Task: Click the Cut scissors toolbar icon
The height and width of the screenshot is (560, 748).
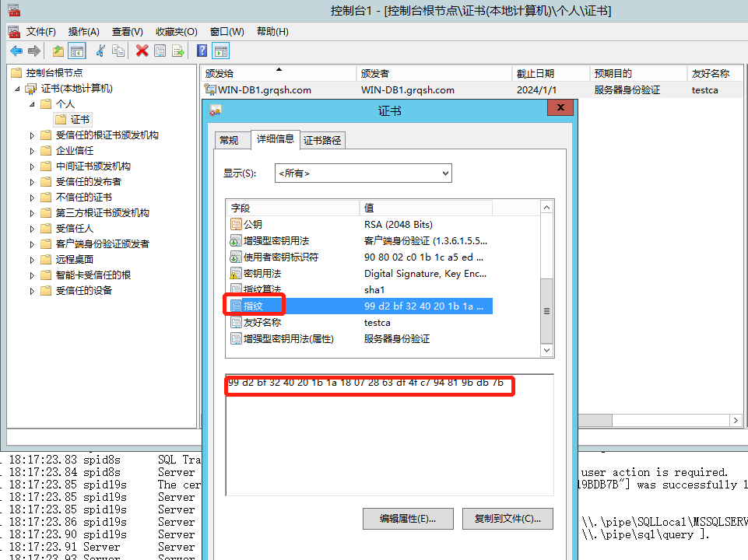Action: coord(100,51)
